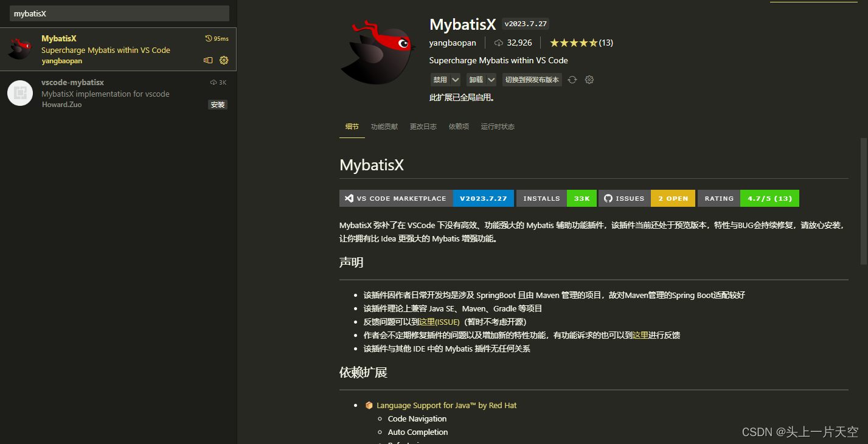Click the 2 OPEN issues badge
868x444 pixels.
click(673, 198)
